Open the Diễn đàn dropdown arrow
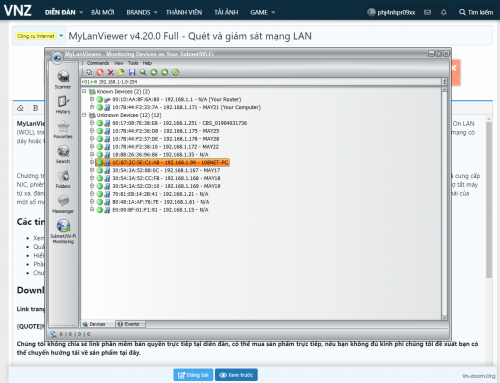This screenshot has height=383, width=500. 81,13
